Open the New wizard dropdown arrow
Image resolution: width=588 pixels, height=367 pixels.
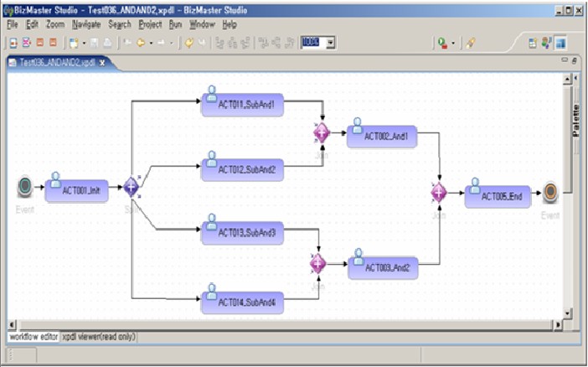tap(84, 44)
